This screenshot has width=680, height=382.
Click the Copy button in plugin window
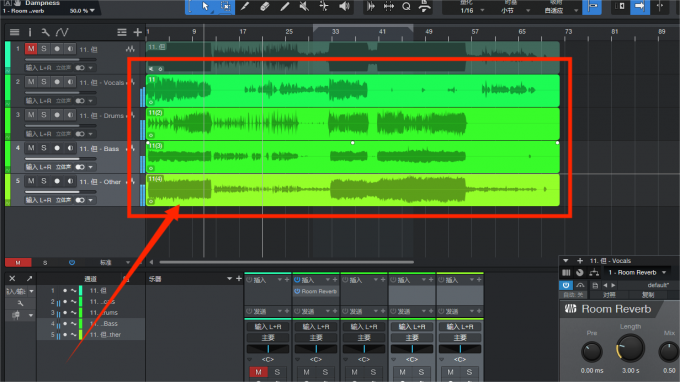click(648, 295)
